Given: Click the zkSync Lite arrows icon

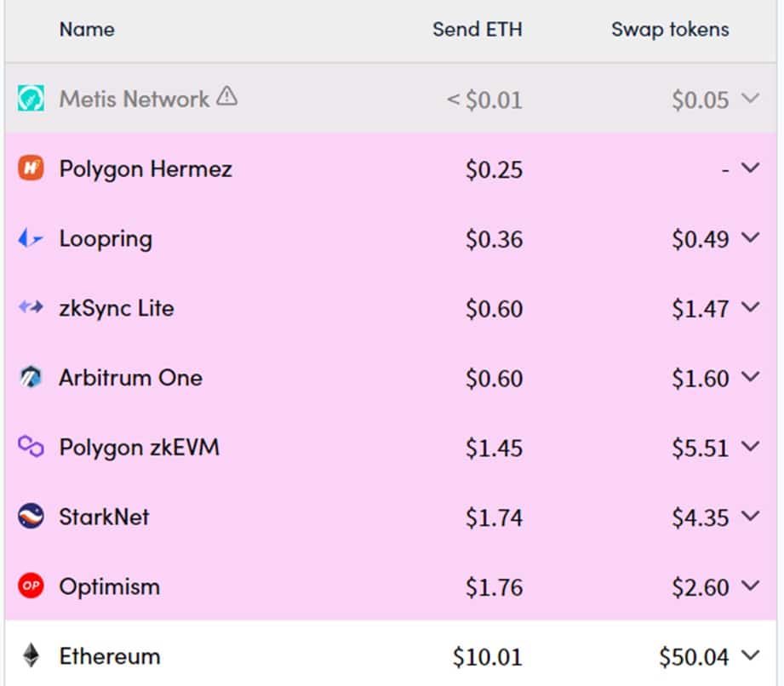Looking at the screenshot, I should 31,306.
